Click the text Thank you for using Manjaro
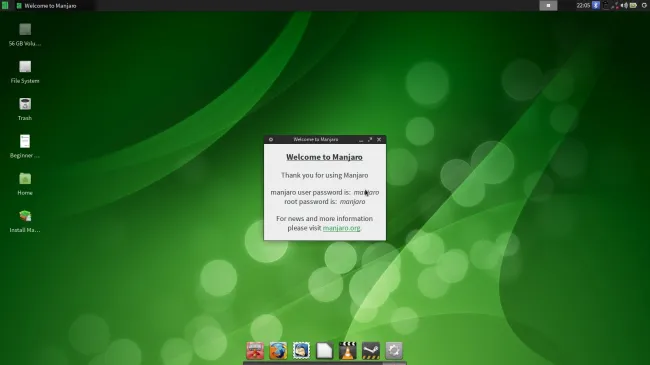Image resolution: width=650 pixels, height=365 pixels. coord(325,175)
